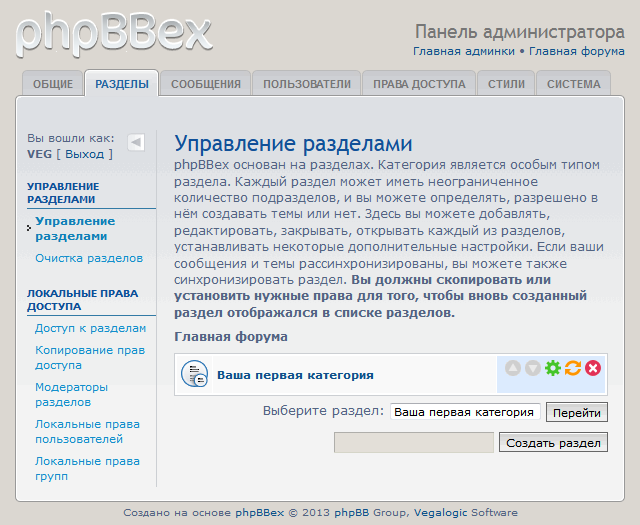The height and width of the screenshot is (525, 640).
Task: Click the green gear edit icon
Action: (553, 368)
